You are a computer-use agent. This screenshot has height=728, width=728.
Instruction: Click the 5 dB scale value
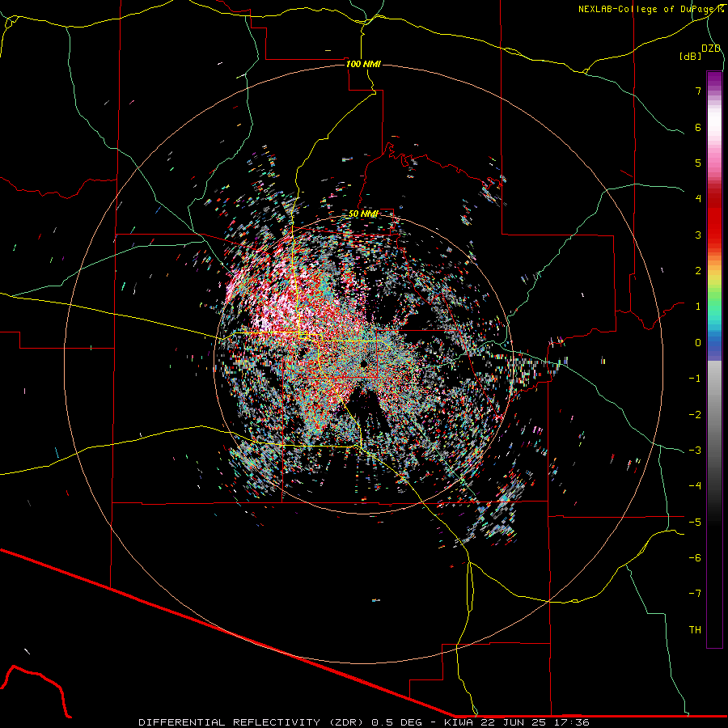pyautogui.click(x=698, y=163)
